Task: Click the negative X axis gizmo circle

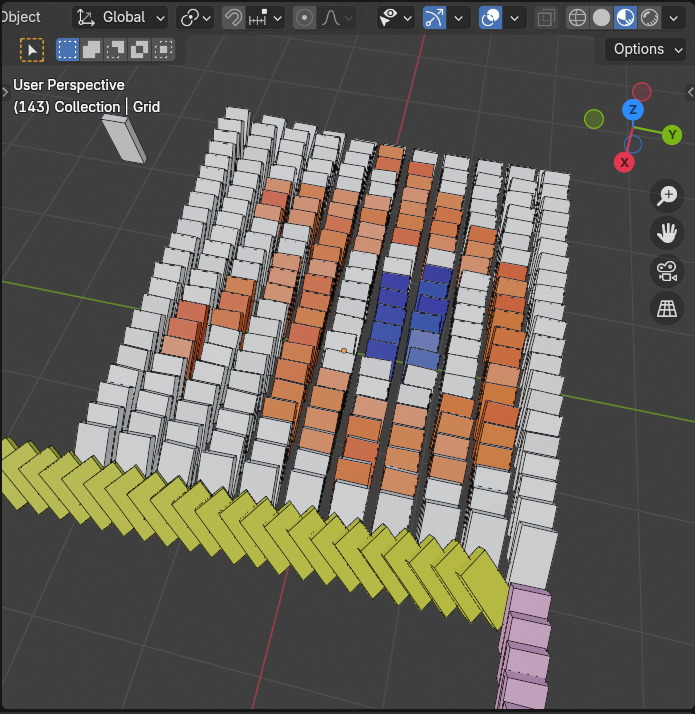Action: tap(642, 92)
